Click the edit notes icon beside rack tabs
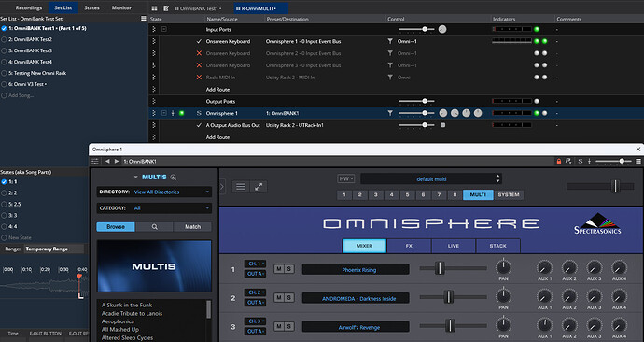 pyautogui.click(x=166, y=8)
